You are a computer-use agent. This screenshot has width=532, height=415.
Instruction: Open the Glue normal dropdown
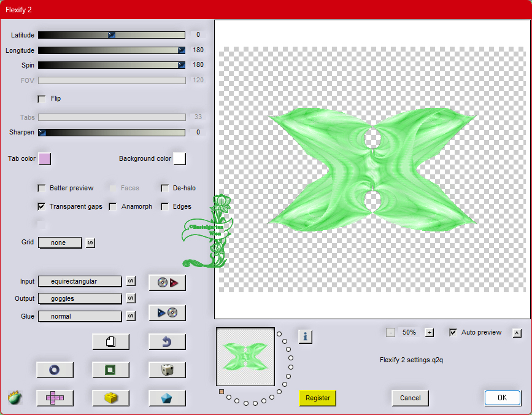click(x=80, y=316)
